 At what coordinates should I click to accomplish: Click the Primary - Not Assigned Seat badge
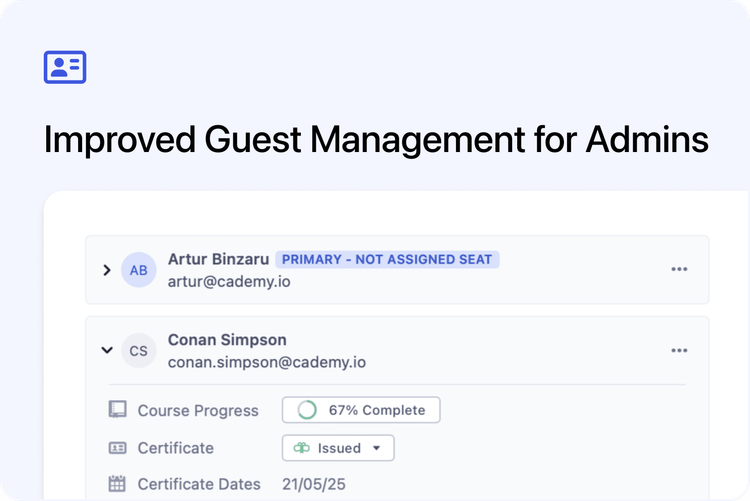pyautogui.click(x=387, y=259)
